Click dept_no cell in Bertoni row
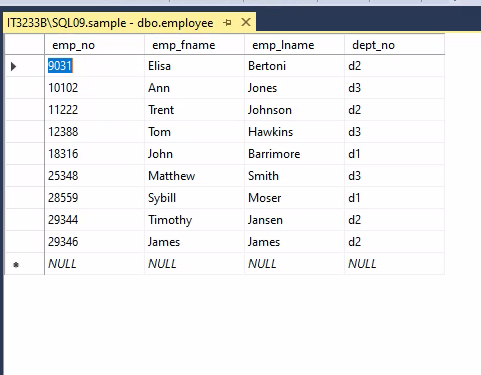The image size is (481, 375). 395,66
